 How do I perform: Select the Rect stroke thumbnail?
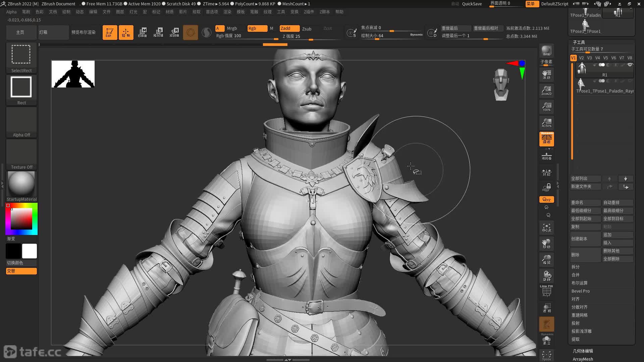click(21, 90)
